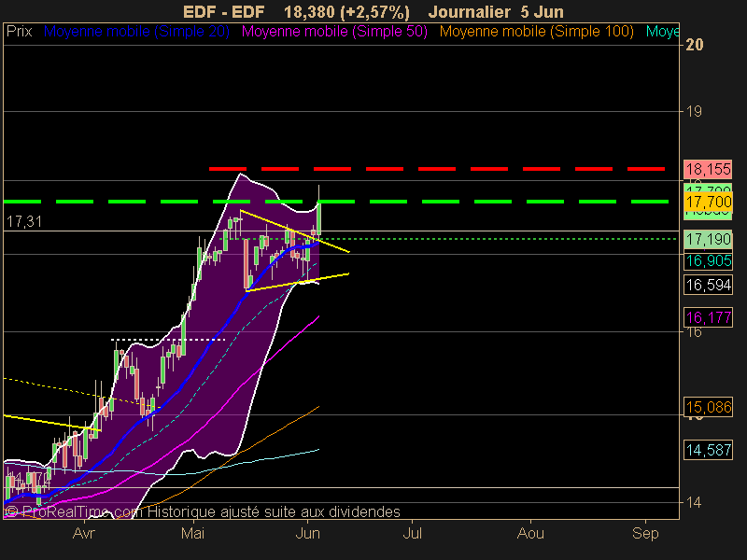
Task: Select the orange 15,086 price label
Action: [x=709, y=407]
